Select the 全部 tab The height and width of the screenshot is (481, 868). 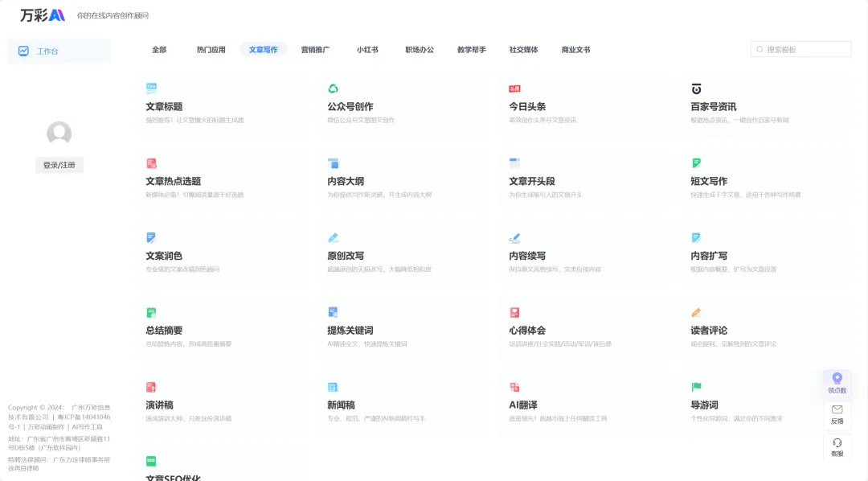tap(159, 49)
